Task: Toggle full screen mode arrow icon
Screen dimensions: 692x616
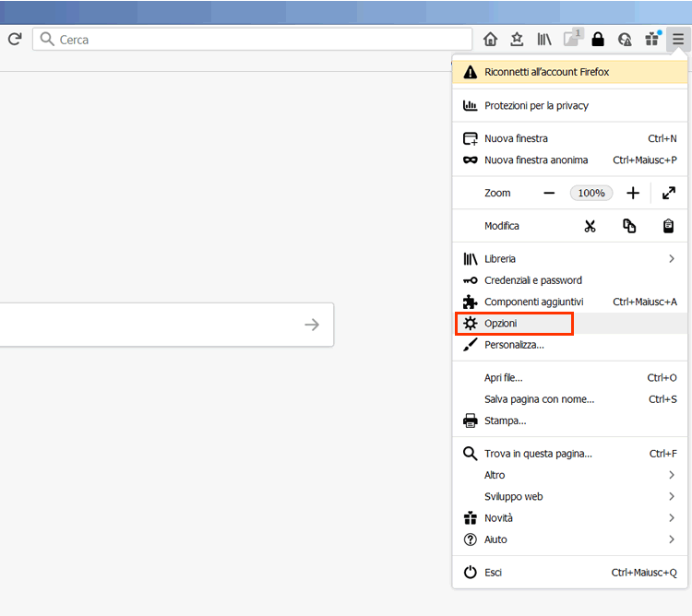Action: (669, 193)
